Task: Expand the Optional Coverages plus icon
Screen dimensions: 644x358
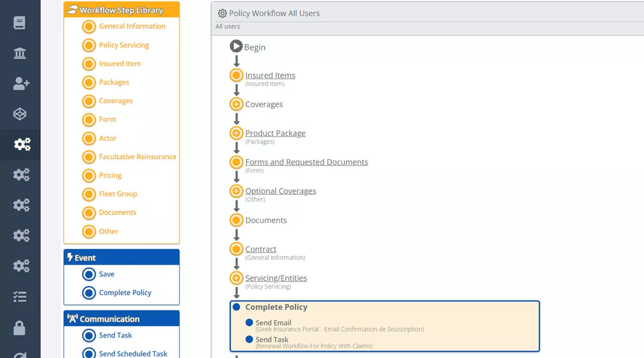Action: [236, 191]
